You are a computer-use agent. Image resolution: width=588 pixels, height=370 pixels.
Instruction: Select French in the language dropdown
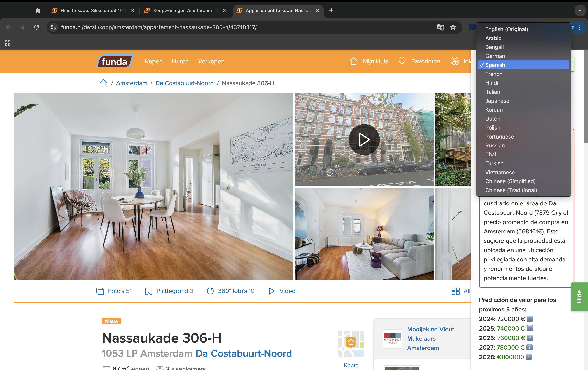click(x=493, y=74)
